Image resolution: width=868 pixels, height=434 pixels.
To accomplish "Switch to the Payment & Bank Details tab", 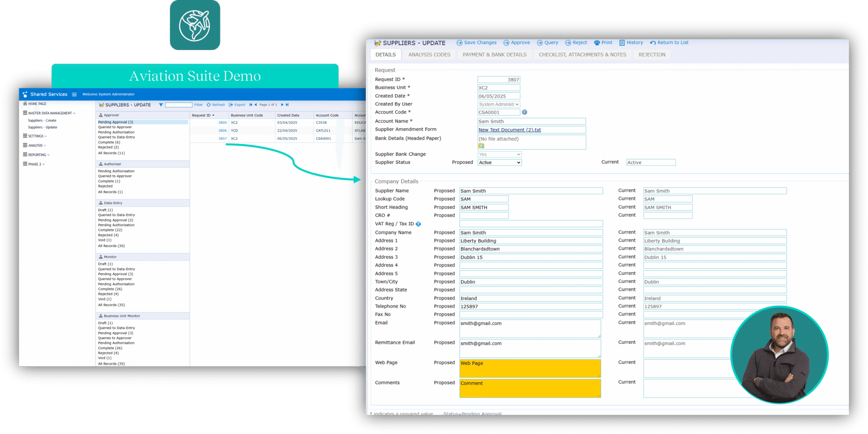I will [494, 55].
